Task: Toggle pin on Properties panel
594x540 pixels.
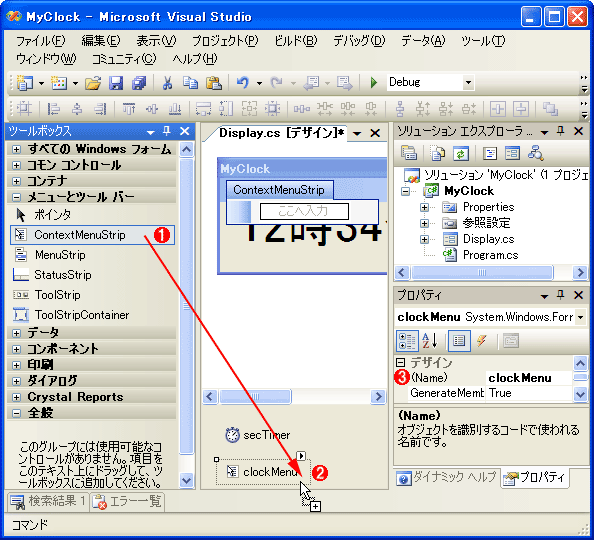Action: (561, 295)
